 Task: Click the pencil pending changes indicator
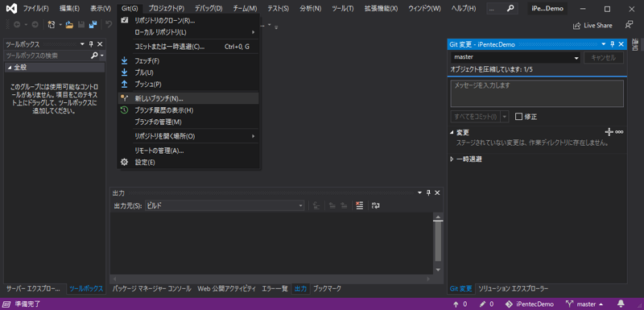tap(486, 304)
